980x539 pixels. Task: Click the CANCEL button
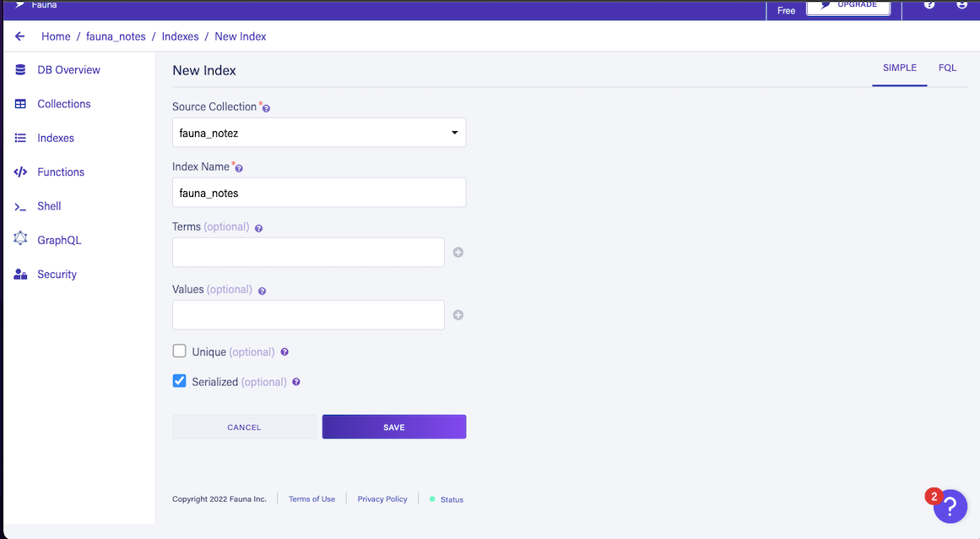click(x=245, y=427)
